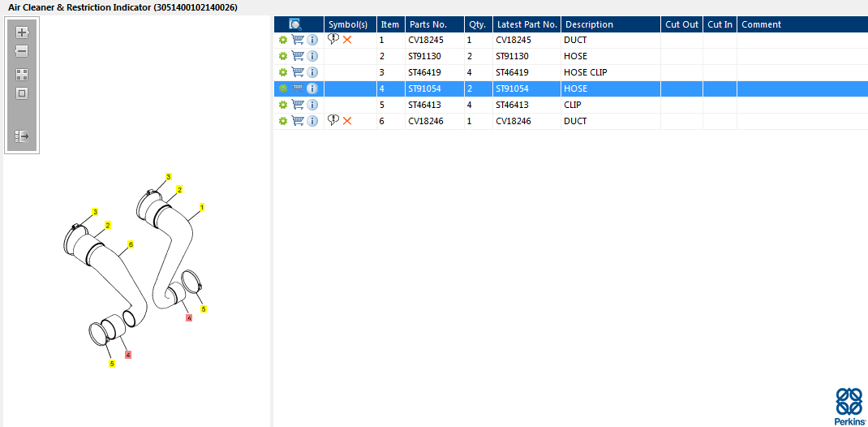
Task: Click the four-squares grid view icon
Action: point(22,75)
